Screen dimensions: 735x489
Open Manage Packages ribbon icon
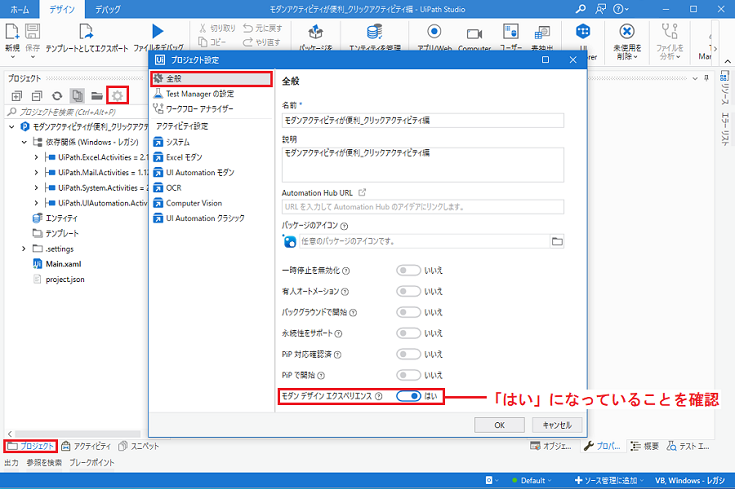[x=315, y=32]
